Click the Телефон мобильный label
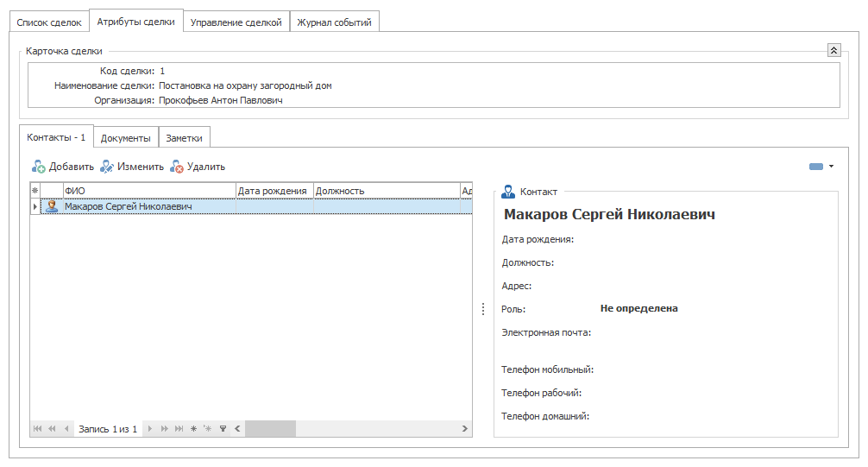 547,369
